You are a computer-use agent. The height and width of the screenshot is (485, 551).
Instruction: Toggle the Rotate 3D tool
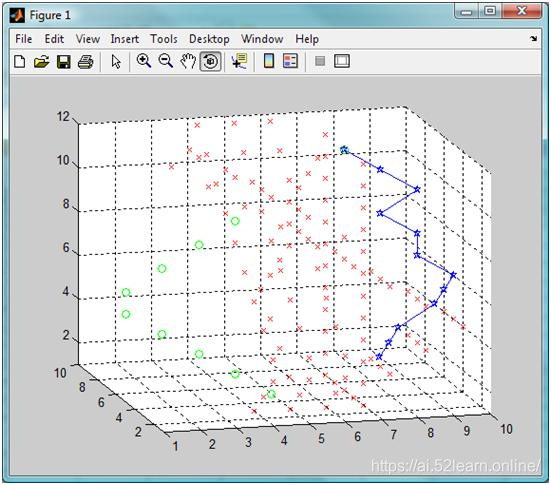click(210, 62)
